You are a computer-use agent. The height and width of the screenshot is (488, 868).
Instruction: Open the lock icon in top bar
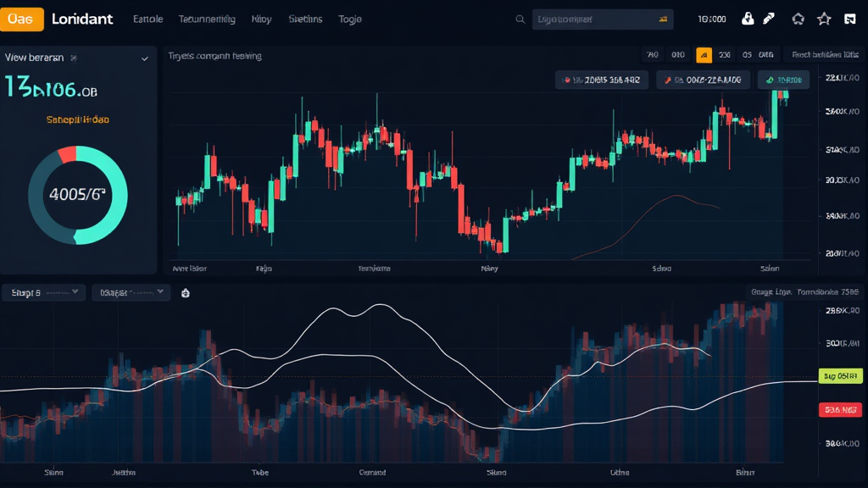[x=748, y=19]
